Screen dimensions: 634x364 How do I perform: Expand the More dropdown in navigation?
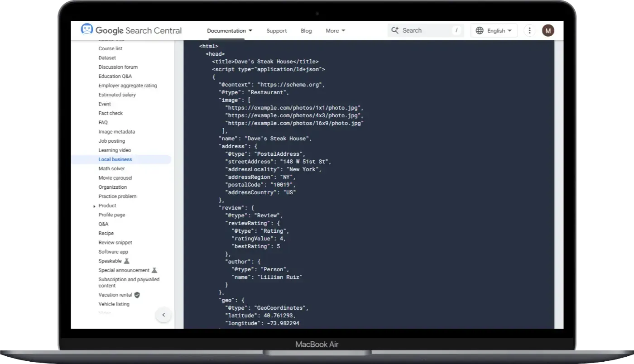[x=335, y=31]
